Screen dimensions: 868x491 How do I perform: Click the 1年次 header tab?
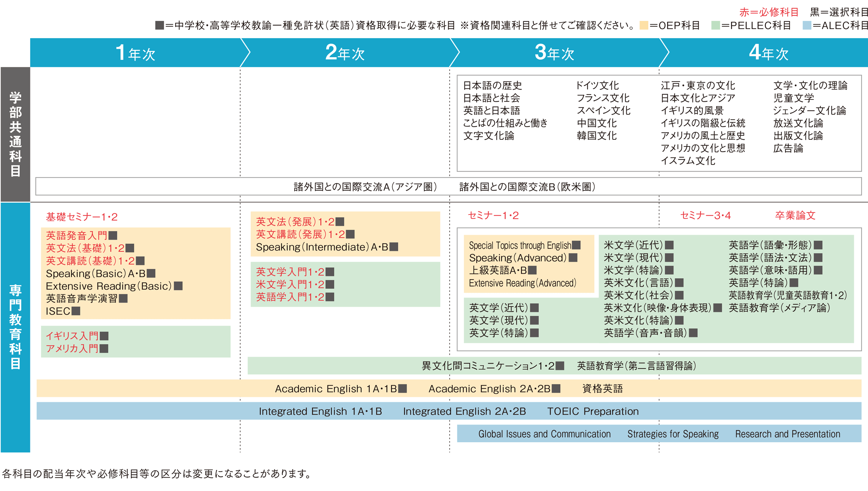(x=135, y=53)
